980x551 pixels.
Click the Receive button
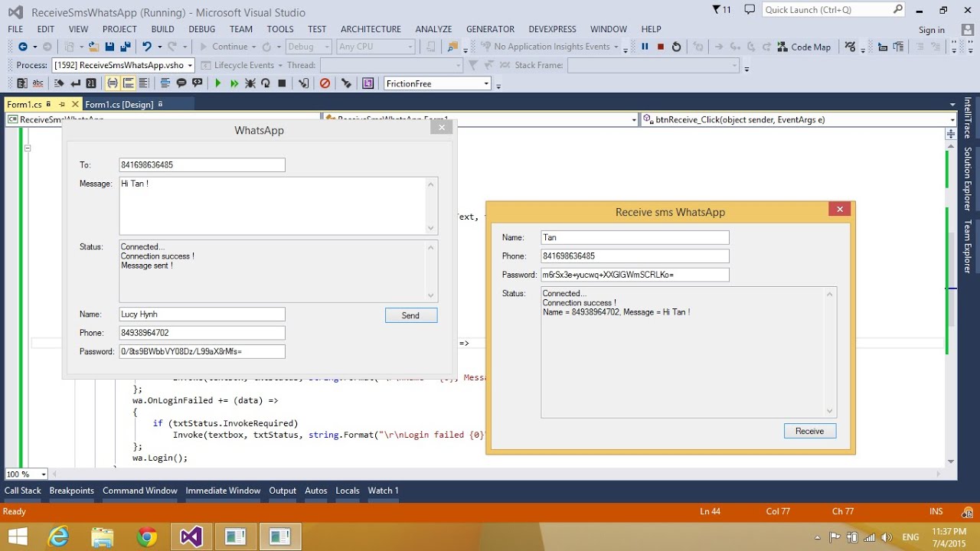(809, 431)
